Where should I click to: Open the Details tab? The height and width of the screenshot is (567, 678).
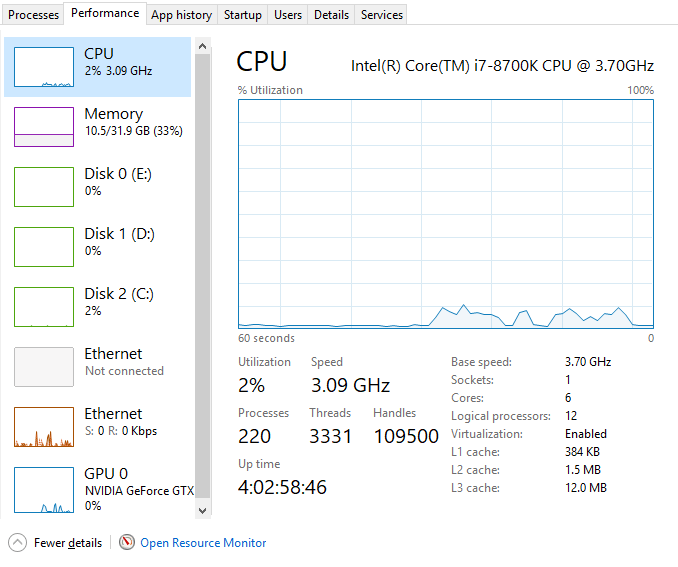click(x=331, y=15)
